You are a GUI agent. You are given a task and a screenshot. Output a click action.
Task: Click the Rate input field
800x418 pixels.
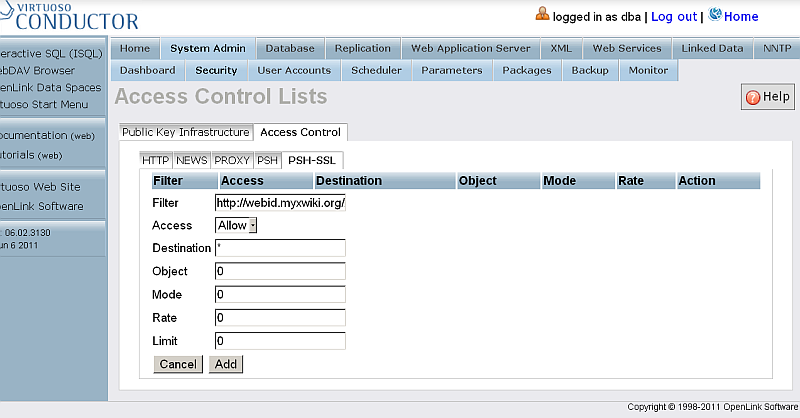280,318
